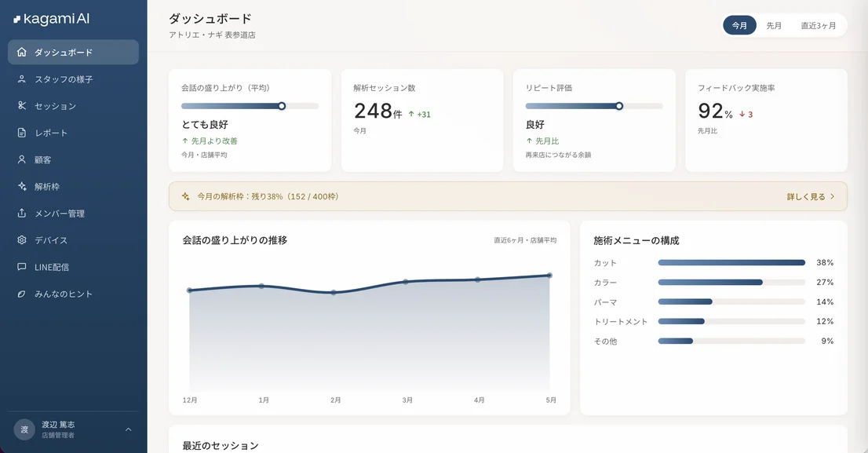Screen dimensions: 868x453
Task: Click the 今月の解析枠：残り38% banner text
Action: [268, 196]
